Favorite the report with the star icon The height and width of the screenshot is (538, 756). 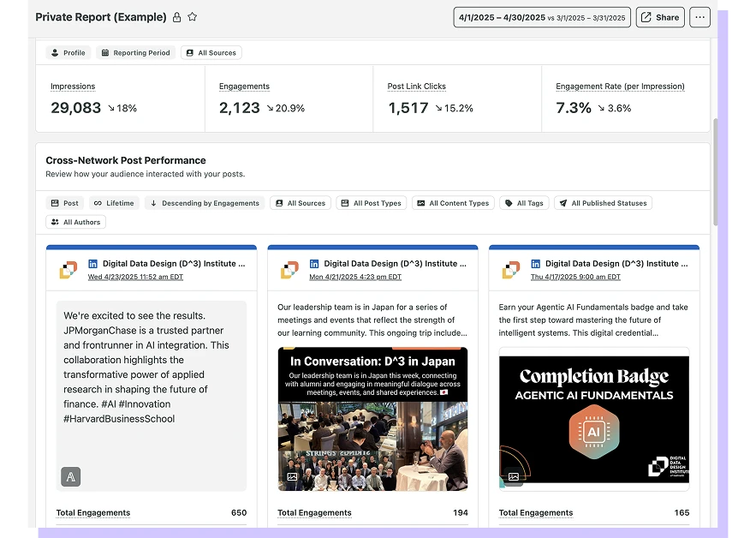[x=193, y=17]
